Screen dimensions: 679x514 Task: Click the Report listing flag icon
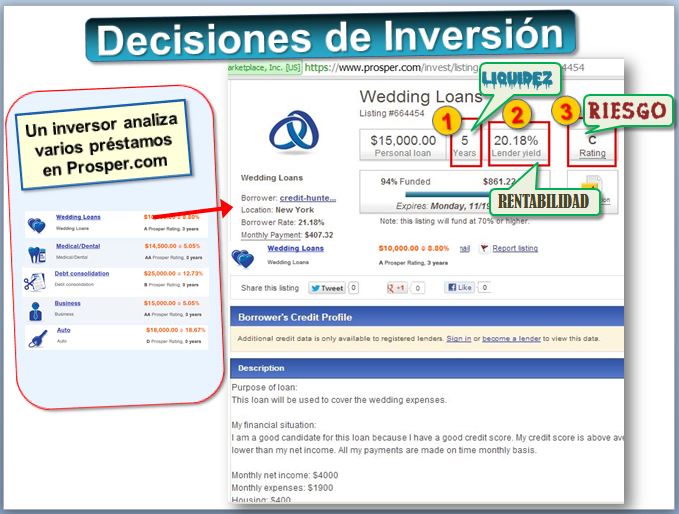(x=484, y=249)
